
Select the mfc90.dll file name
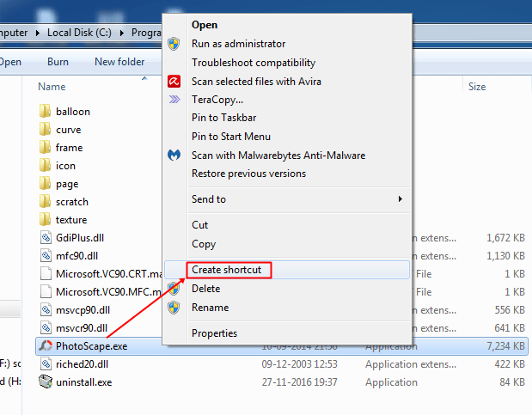(76, 256)
